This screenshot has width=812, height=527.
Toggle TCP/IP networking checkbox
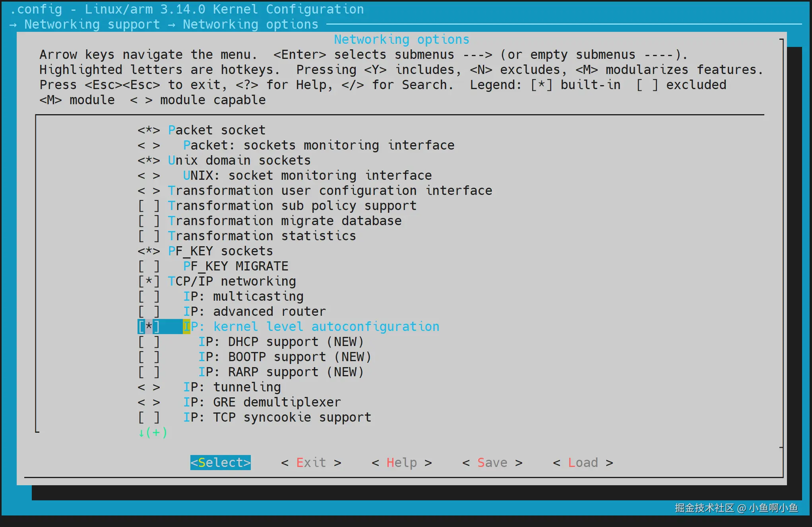149,281
